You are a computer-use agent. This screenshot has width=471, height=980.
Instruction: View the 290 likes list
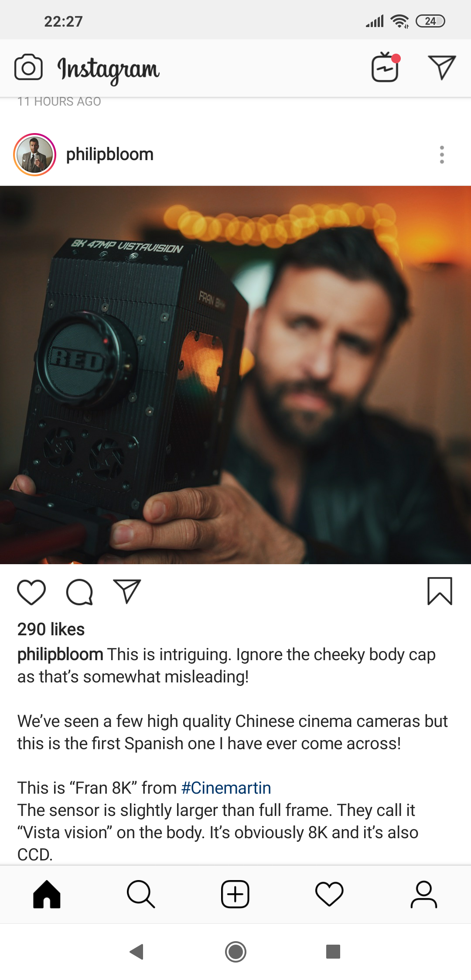point(51,629)
